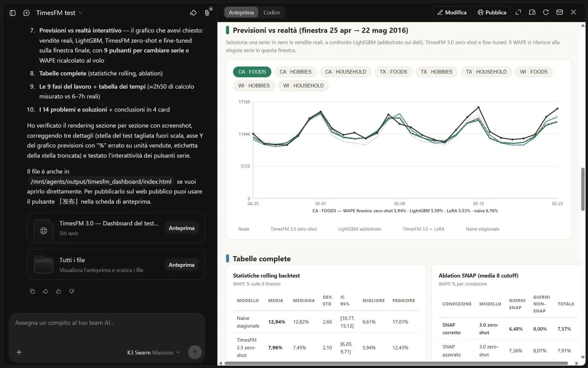The width and height of the screenshot is (588, 368).
Task: Click the preview's horizontal scrollbar thumb
Action: point(396,363)
